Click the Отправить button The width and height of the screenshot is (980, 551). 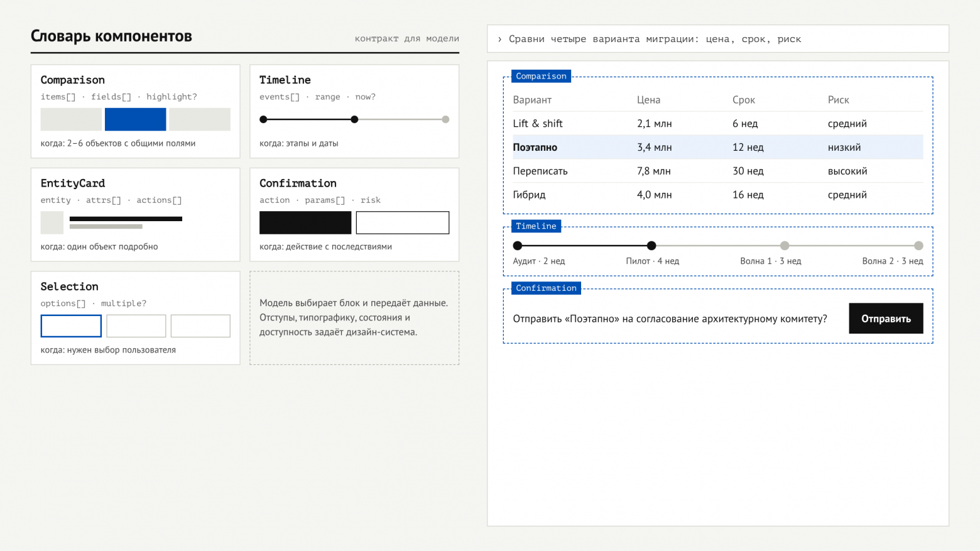coord(886,319)
